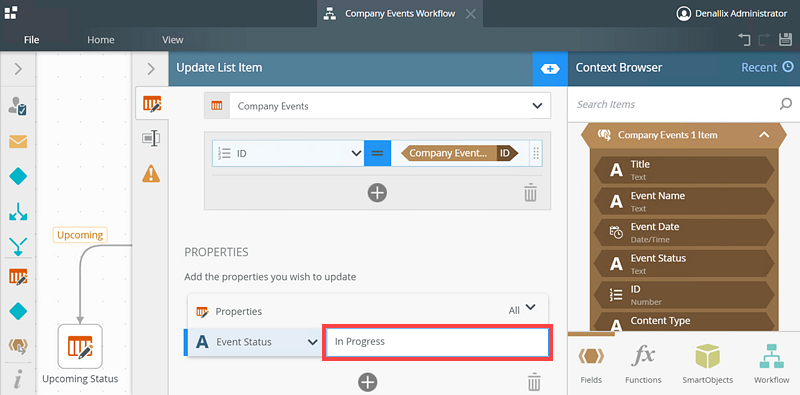Screen dimensions: 800x395
Task: Switch to the Functions tab
Action: (643, 364)
